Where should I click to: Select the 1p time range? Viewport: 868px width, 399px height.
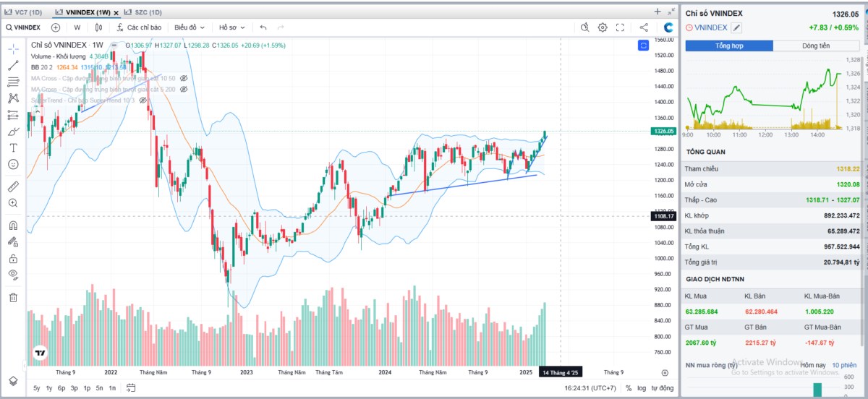[x=87, y=388]
